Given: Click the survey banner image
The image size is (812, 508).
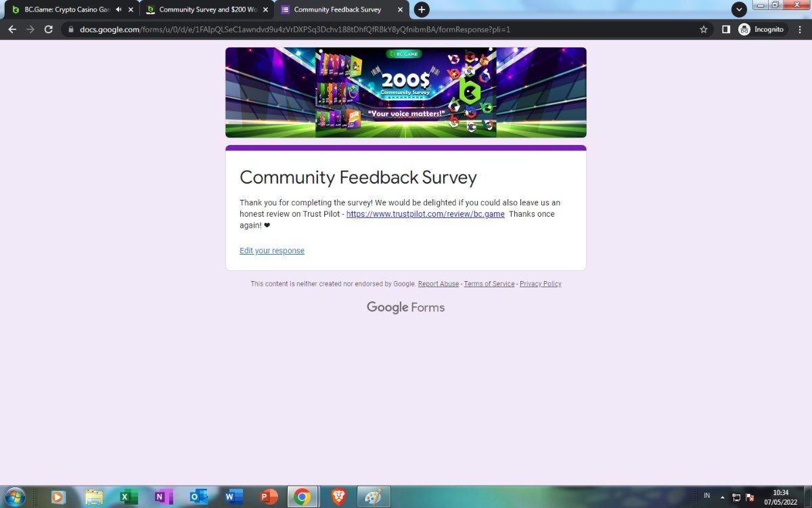Looking at the screenshot, I should (x=406, y=93).
